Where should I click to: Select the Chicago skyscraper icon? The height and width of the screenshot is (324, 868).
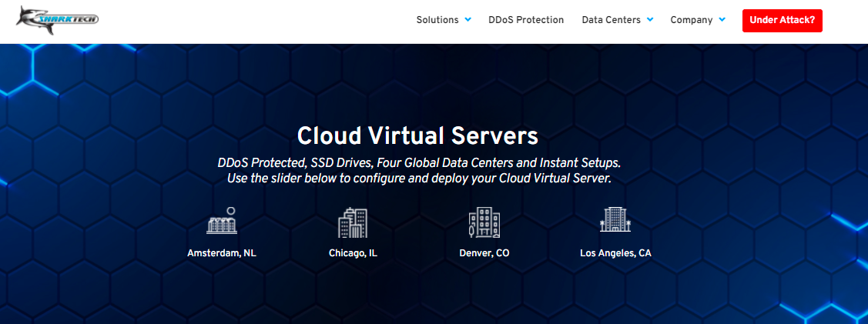point(353,223)
